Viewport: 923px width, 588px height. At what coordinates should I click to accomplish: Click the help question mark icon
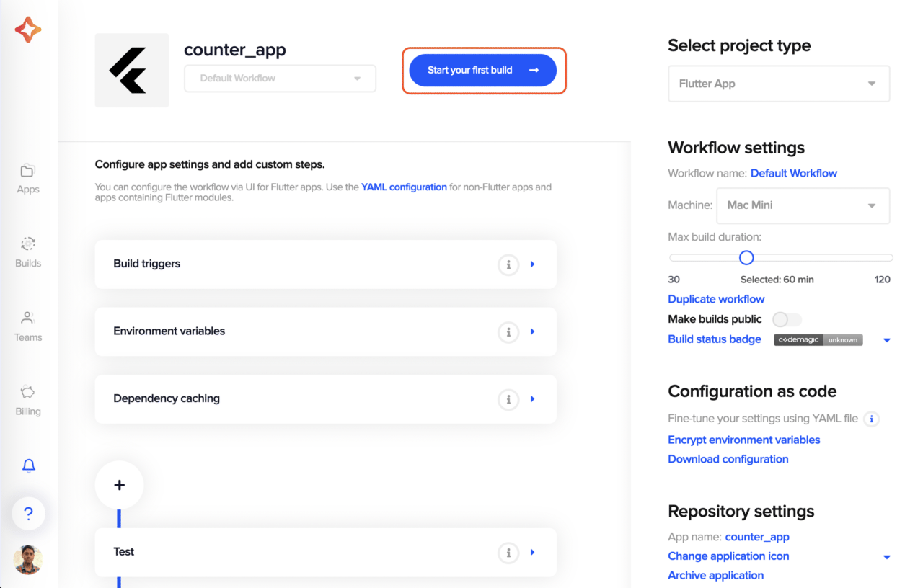point(28,514)
